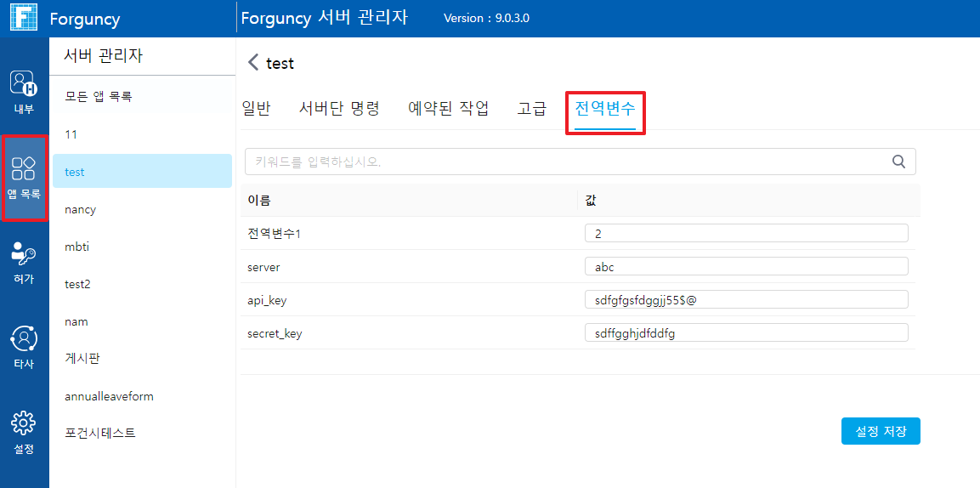The width and height of the screenshot is (980, 488).
Task: Click the test page title
Action: click(280, 63)
